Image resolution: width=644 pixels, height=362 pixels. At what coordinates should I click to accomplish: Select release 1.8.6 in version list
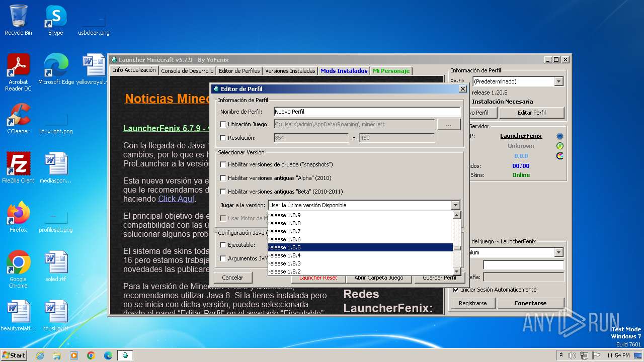click(x=360, y=239)
